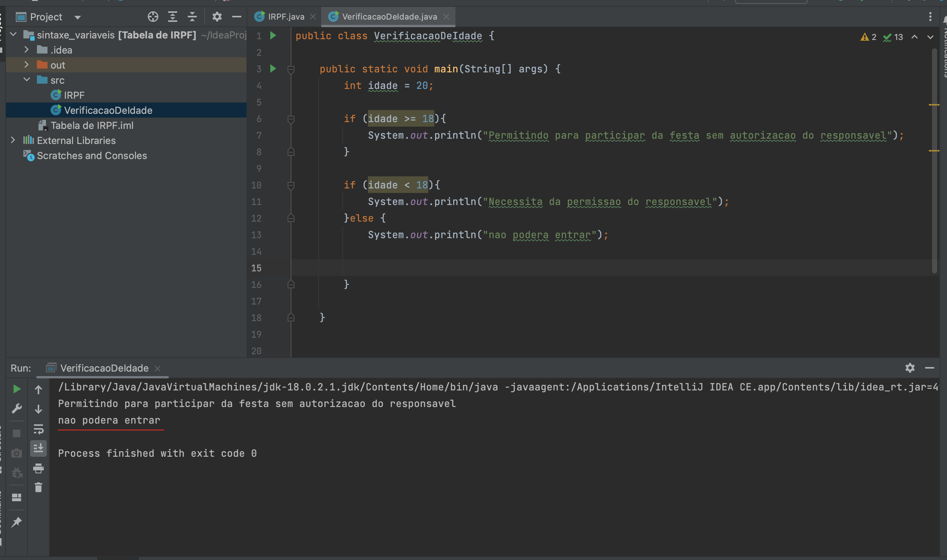Click the scroll up arrow in Run panel

pyautogui.click(x=37, y=388)
